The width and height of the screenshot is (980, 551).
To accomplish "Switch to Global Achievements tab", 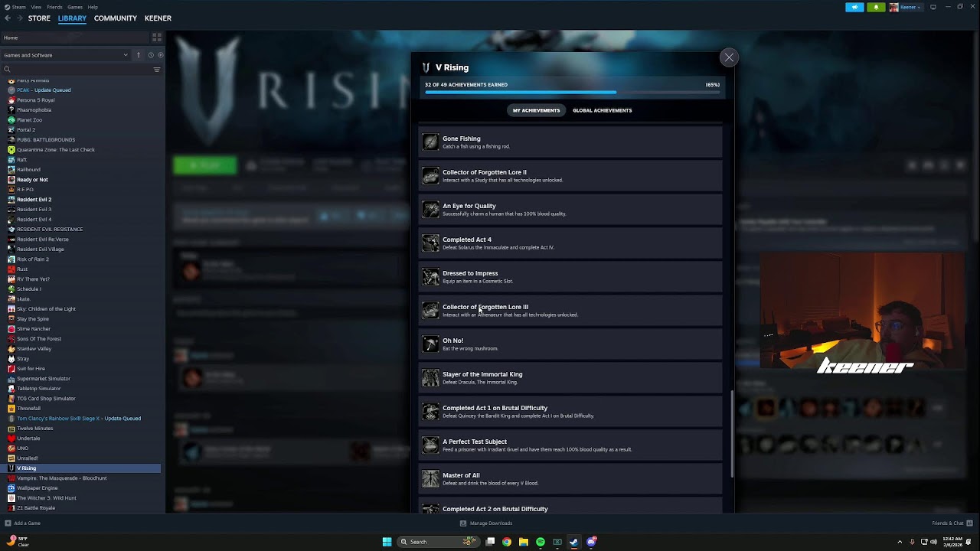I will 602,110.
